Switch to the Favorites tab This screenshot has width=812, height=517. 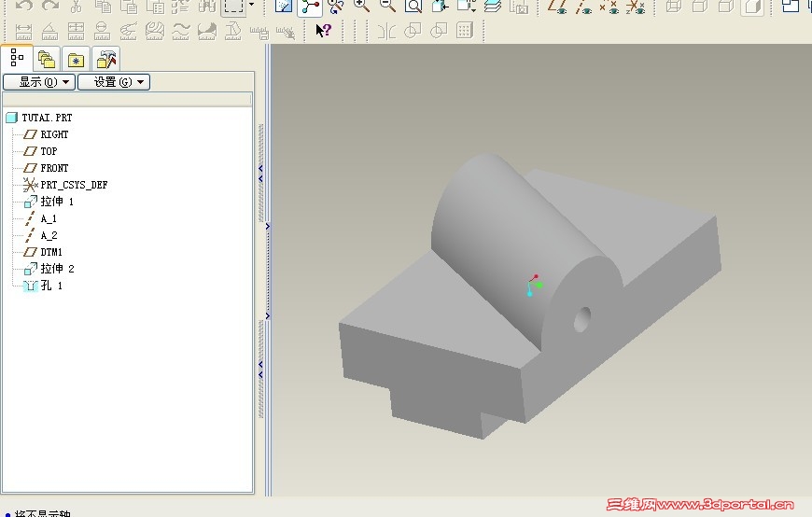click(77, 60)
